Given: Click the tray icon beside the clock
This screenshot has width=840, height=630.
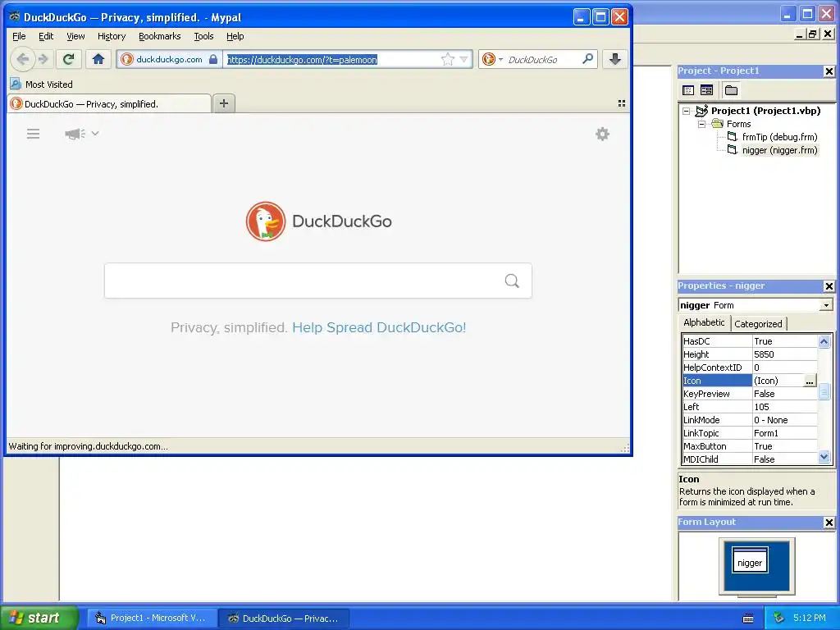Looking at the screenshot, I should pyautogui.click(x=779, y=618).
